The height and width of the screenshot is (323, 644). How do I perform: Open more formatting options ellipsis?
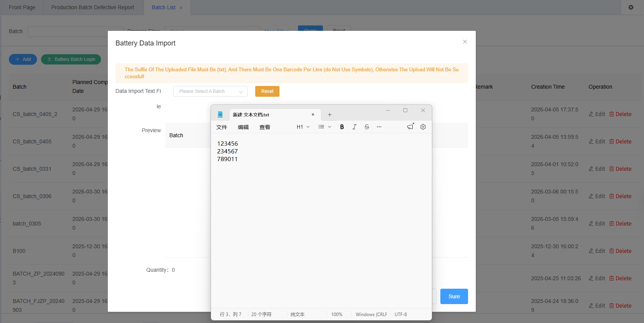(x=379, y=127)
